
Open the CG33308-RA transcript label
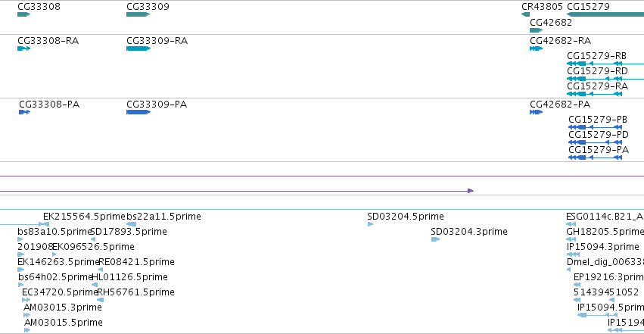[x=48, y=41]
